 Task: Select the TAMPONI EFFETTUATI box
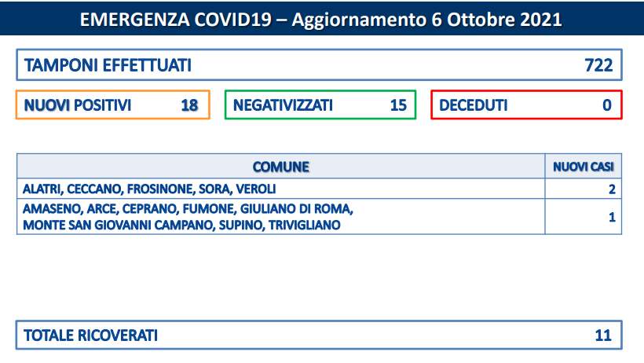(x=319, y=65)
